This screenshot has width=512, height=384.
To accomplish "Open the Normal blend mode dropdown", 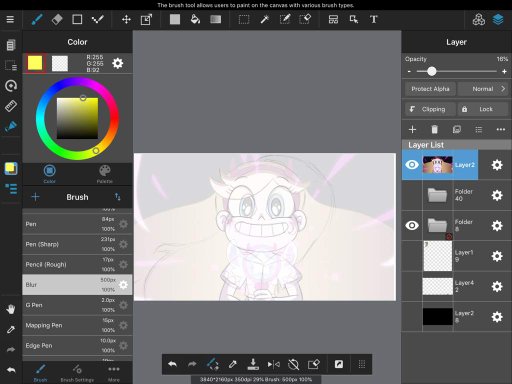I will pos(483,89).
